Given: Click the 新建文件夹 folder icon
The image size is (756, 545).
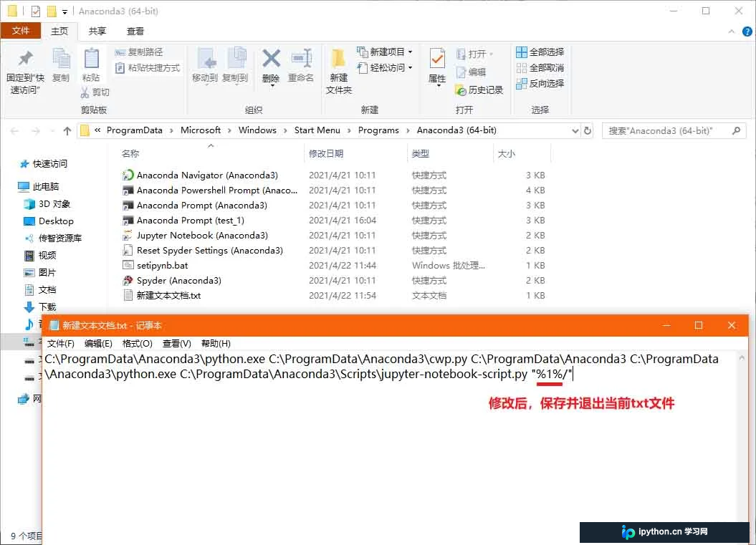Looking at the screenshot, I should click(338, 59).
